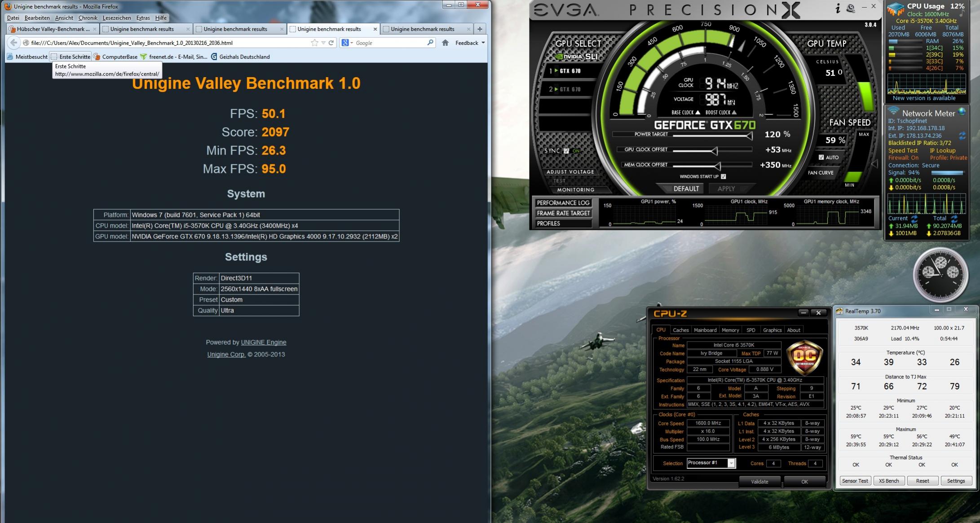Follow the UNIGINE Engine link
The height and width of the screenshot is (523, 980).
coord(263,342)
